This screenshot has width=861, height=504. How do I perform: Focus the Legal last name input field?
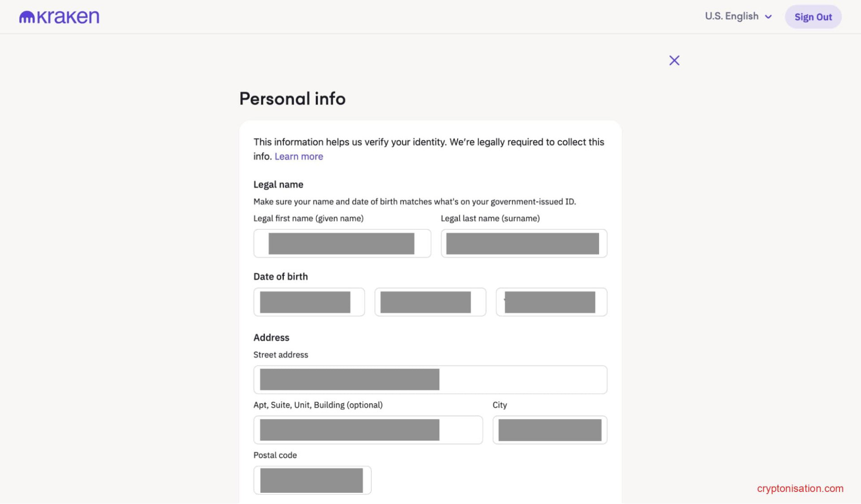(524, 243)
